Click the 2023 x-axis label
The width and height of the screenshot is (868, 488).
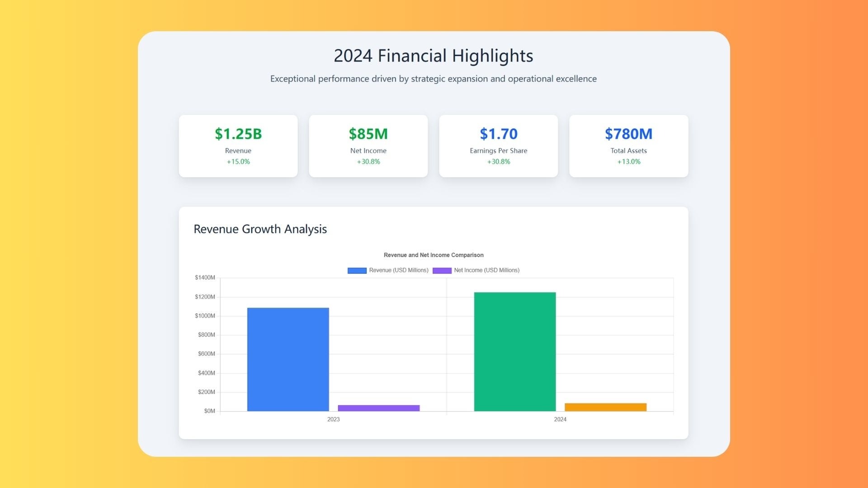click(x=333, y=419)
